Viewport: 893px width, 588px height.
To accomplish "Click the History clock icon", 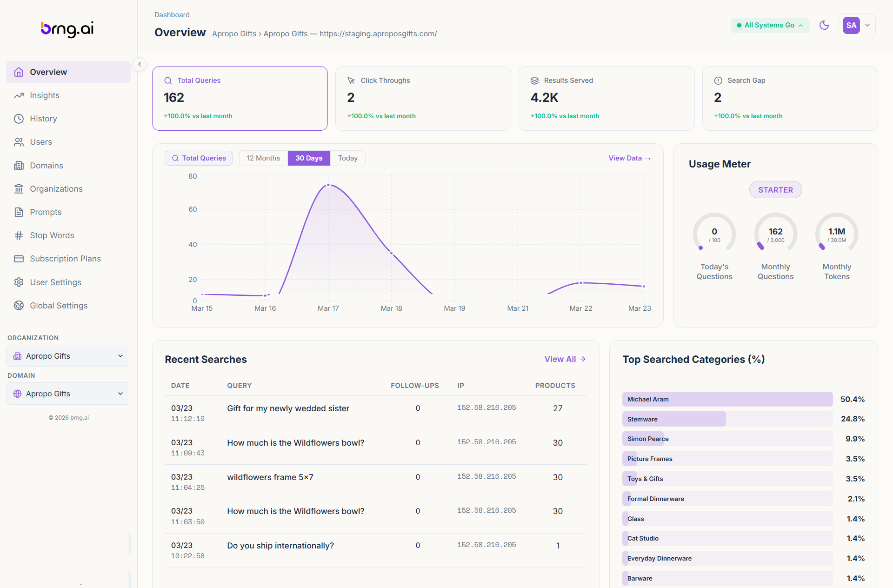I will pos(19,119).
